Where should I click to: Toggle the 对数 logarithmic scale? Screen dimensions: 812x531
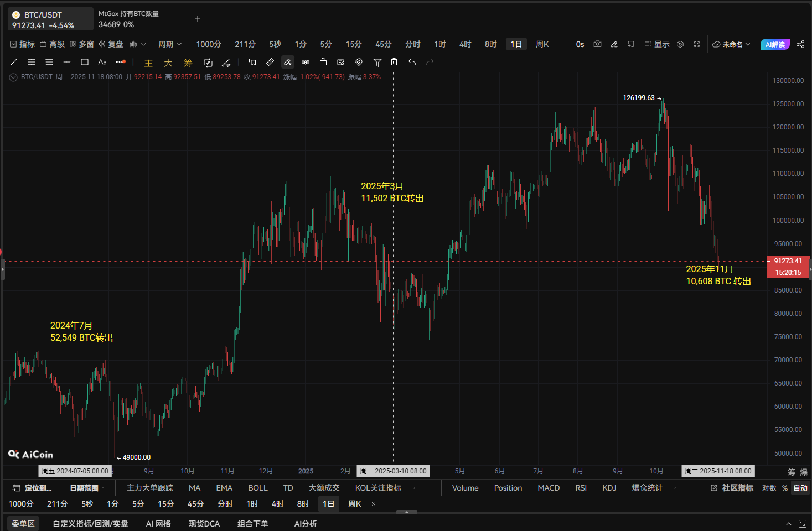coord(769,488)
